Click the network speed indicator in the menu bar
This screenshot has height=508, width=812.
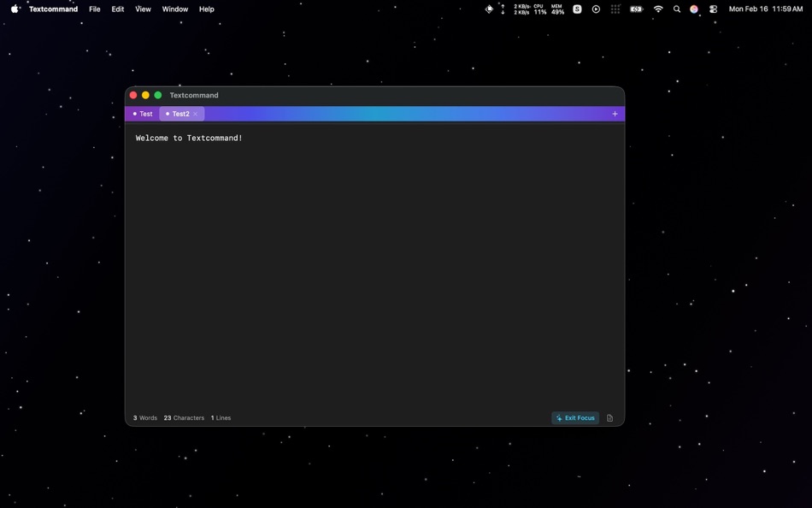click(520, 9)
